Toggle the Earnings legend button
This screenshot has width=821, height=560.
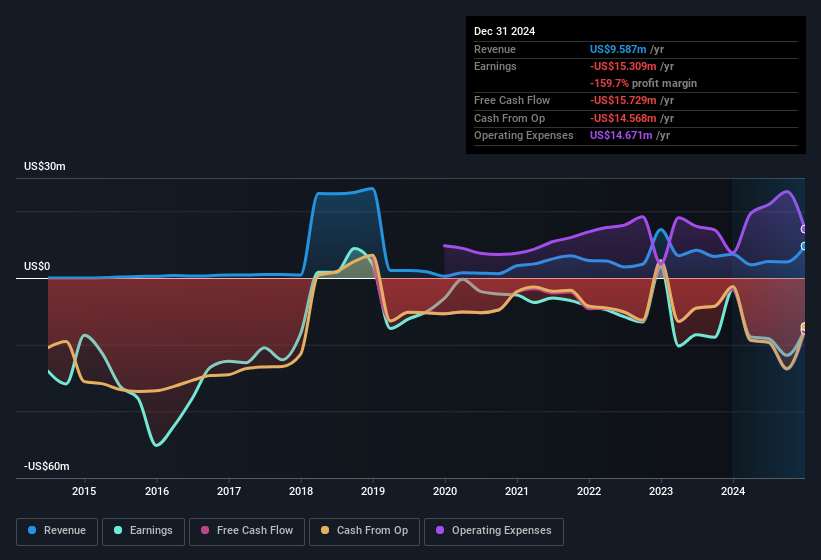143,531
